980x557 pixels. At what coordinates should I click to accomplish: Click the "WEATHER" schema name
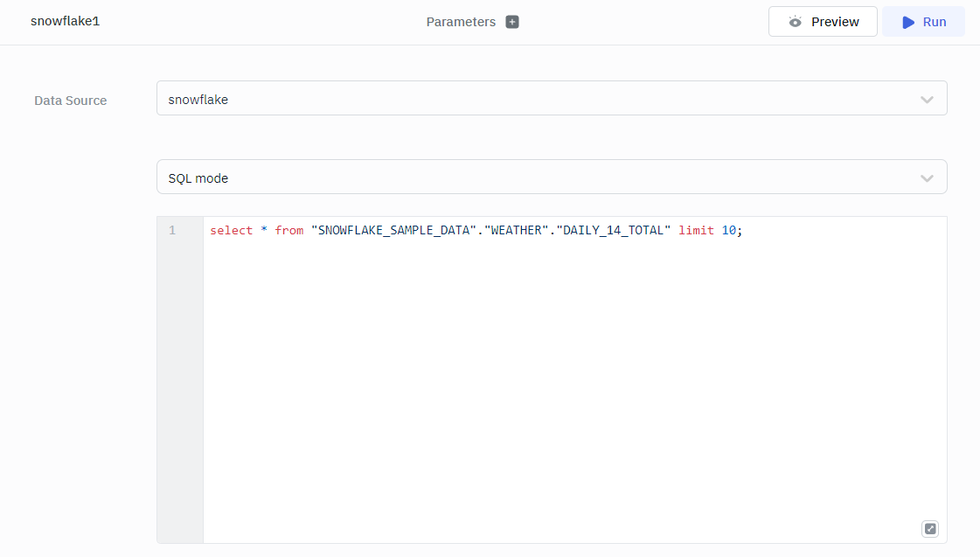tap(516, 231)
